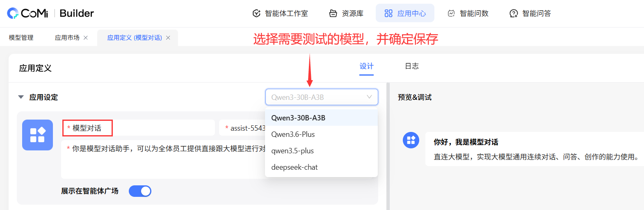This screenshot has height=210, width=644.
Task: Choose Qwen3-30B-A3B from the model list
Action: point(322,118)
